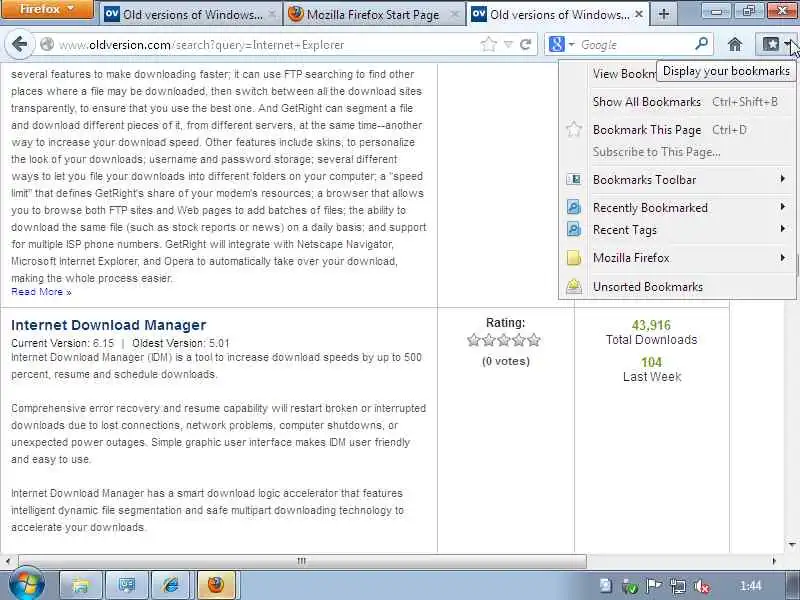Open Windows Explorer from the taskbar
The height and width of the screenshot is (600, 800).
pyautogui.click(x=82, y=585)
